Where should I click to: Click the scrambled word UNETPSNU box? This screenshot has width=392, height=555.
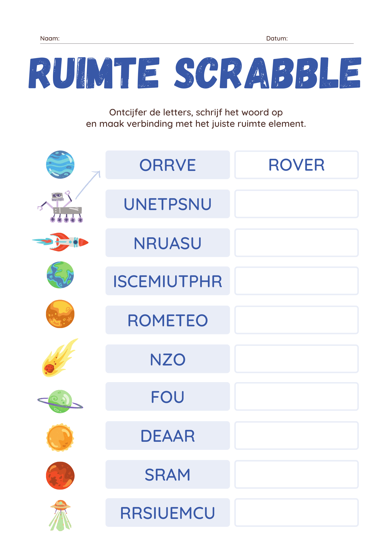pos(168,204)
